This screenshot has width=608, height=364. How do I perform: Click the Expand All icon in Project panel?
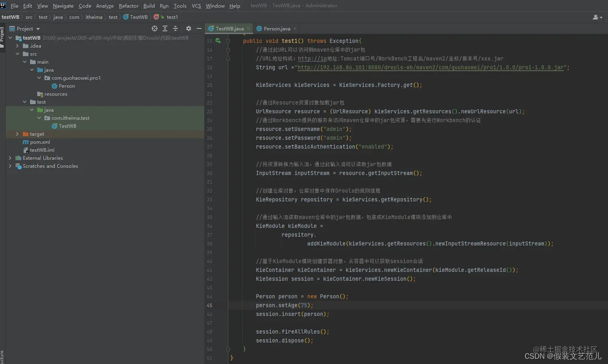[165, 29]
